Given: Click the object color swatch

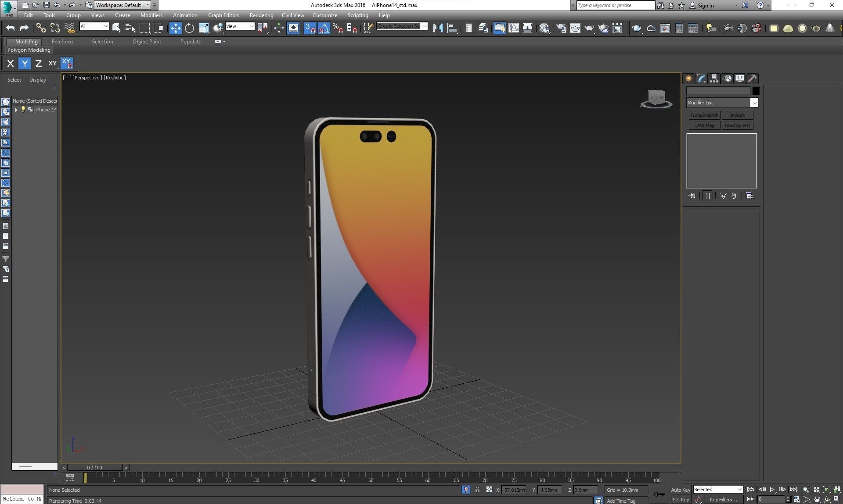Looking at the screenshot, I should (756, 91).
